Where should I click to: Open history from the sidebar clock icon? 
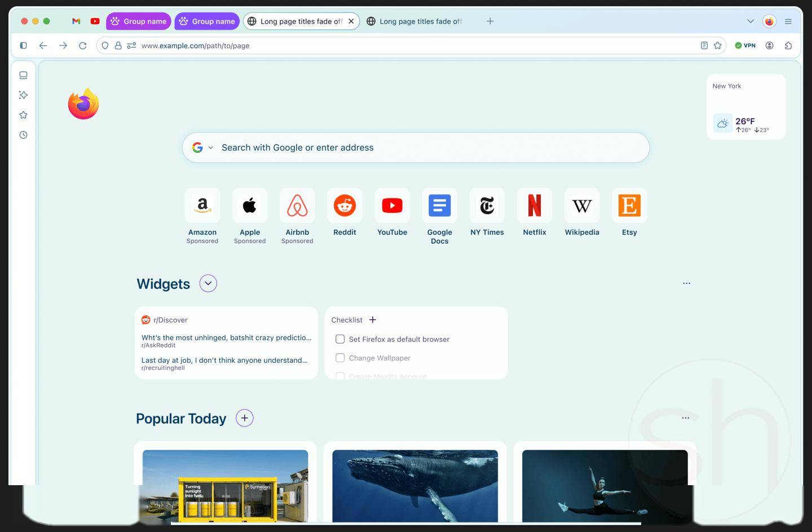click(x=23, y=135)
